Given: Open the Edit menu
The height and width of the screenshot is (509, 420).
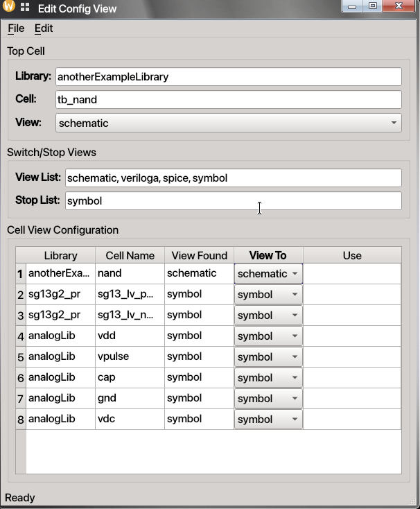Looking at the screenshot, I should [44, 28].
